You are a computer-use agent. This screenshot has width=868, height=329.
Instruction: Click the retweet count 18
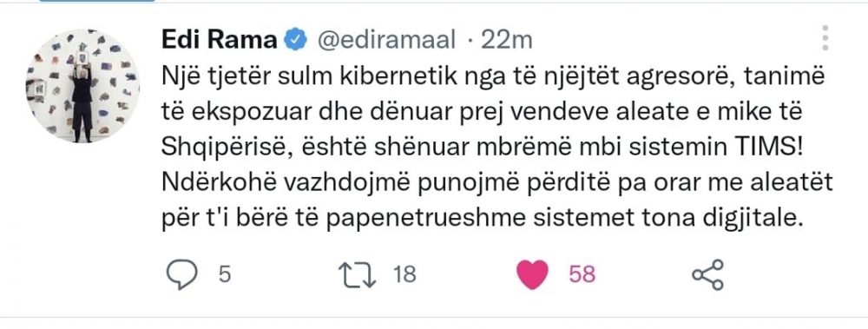(404, 274)
